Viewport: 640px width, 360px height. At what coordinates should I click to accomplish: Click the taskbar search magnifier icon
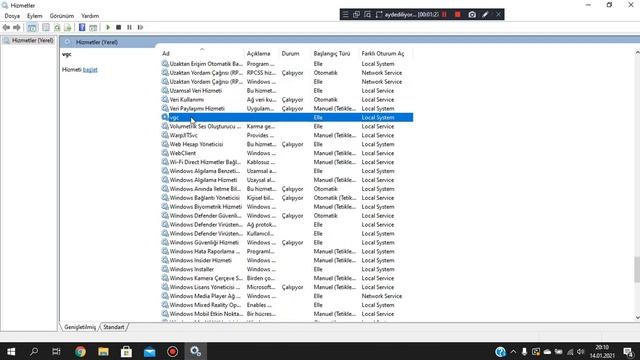(x=34, y=351)
